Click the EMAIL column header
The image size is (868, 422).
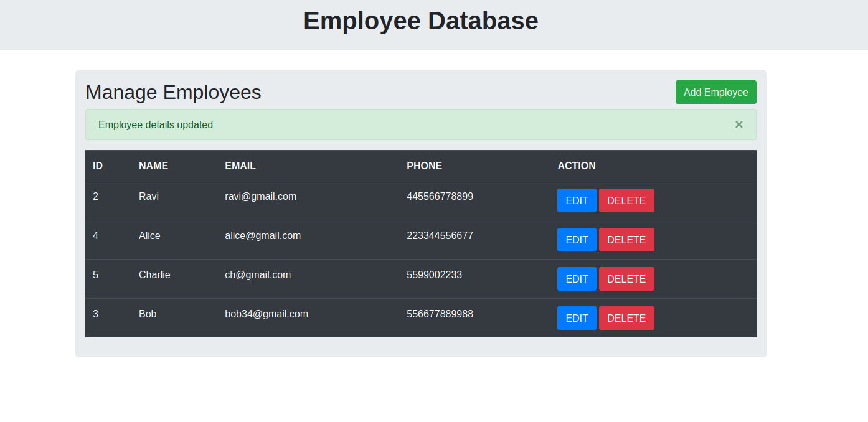click(240, 166)
